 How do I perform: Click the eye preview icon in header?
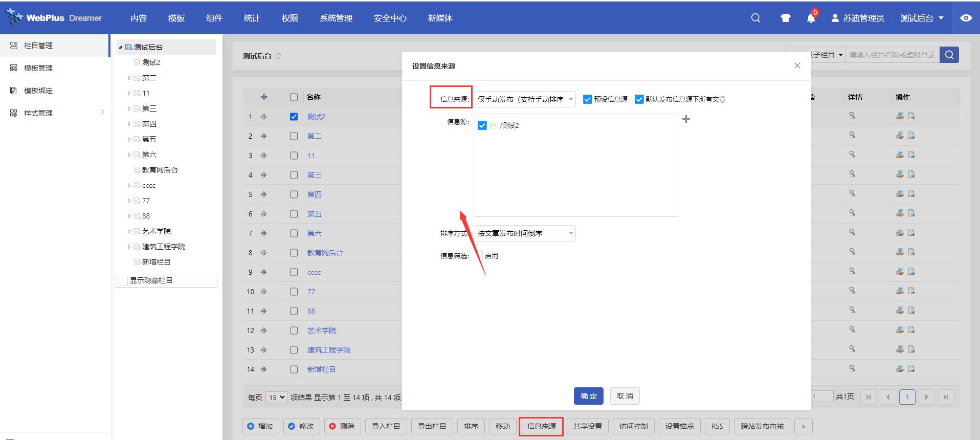pos(966,18)
